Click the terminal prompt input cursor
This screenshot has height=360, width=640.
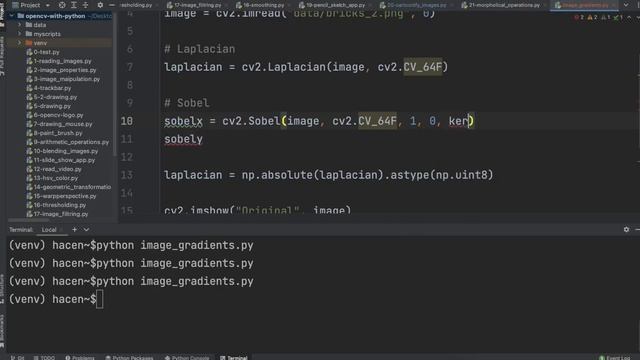click(100, 299)
